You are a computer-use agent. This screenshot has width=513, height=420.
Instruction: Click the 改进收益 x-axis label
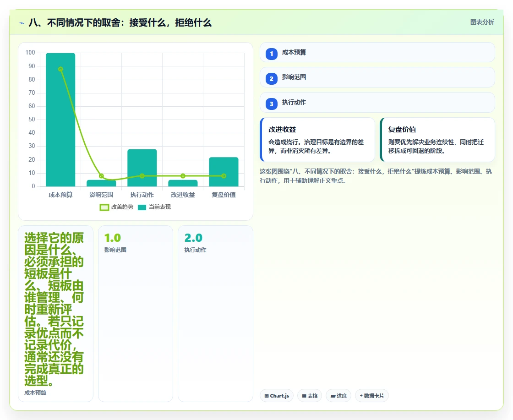[183, 195]
